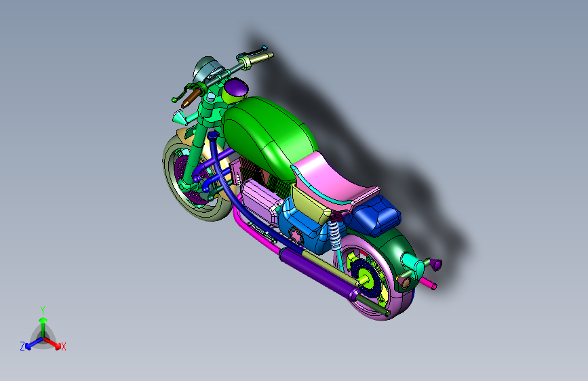Viewport: 588px width, 381px height.
Task: Select the brown left handlebar grip
Action: 191,98
